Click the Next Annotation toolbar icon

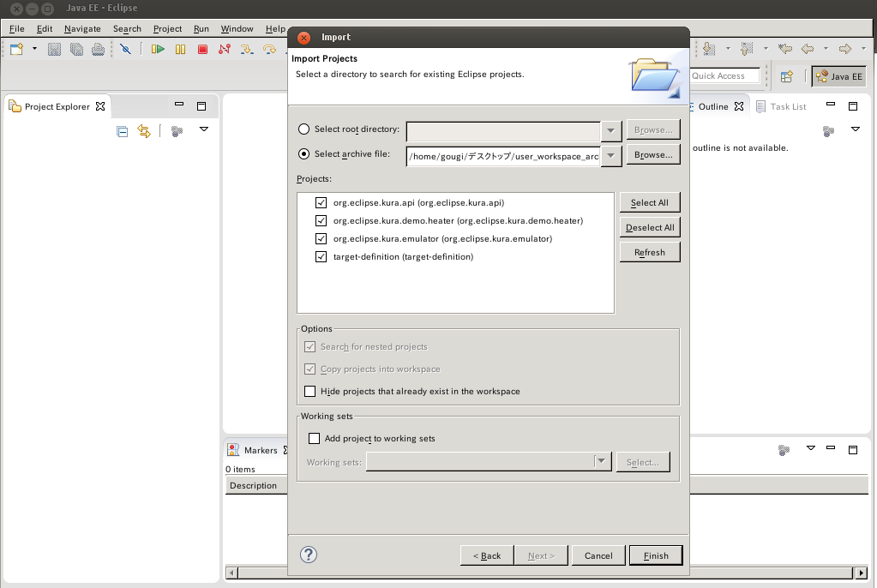click(709, 49)
